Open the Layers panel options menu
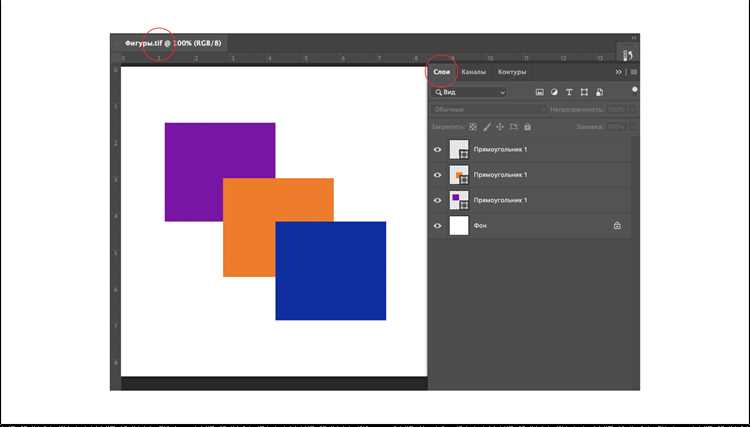The width and height of the screenshot is (750, 427). click(x=634, y=72)
